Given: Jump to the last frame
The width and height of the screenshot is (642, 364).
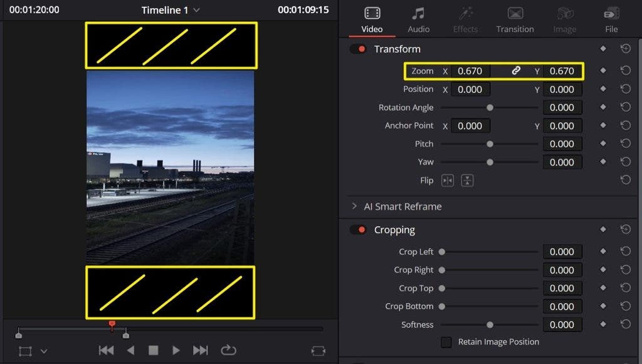Looking at the screenshot, I should [200, 350].
